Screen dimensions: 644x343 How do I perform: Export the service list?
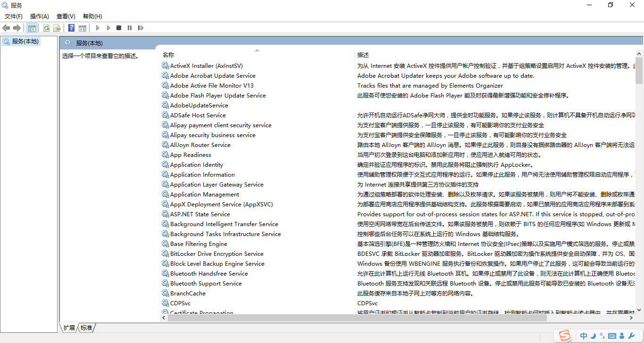[57, 28]
